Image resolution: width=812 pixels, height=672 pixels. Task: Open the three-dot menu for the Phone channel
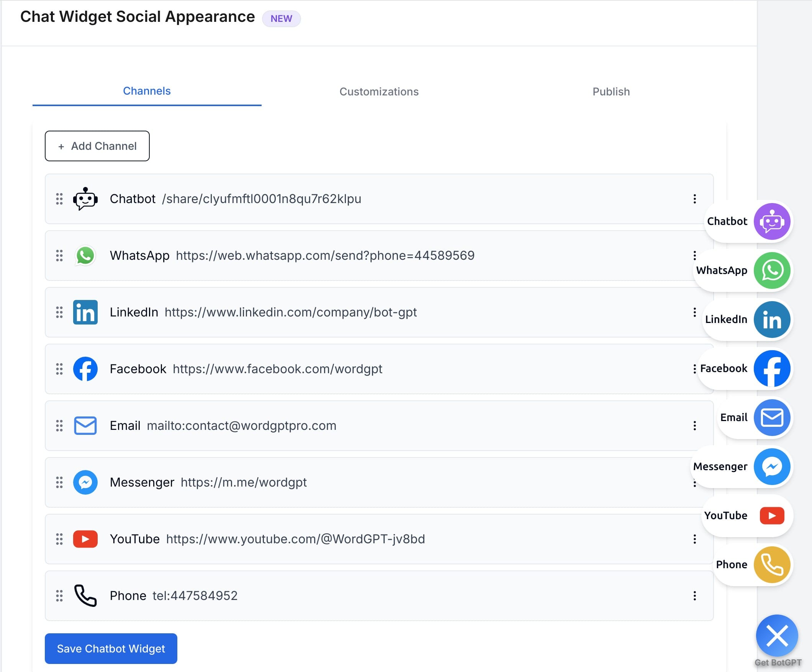point(695,596)
